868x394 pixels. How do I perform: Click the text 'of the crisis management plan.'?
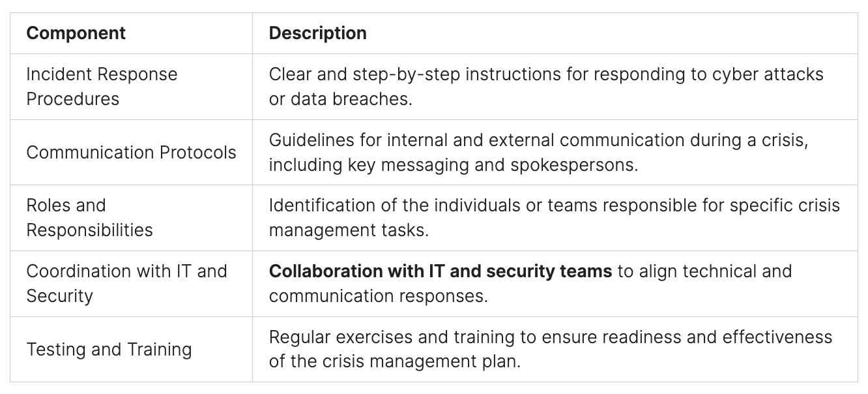(395, 361)
